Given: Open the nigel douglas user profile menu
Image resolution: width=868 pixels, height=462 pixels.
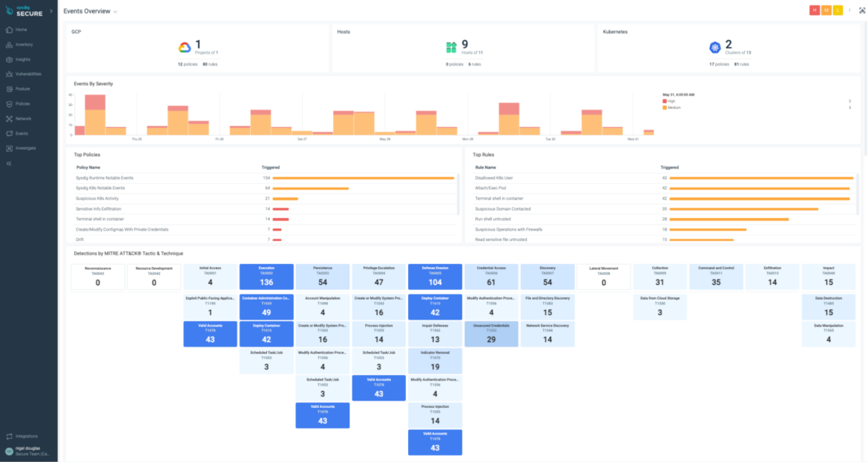Looking at the screenshot, I should [22, 452].
